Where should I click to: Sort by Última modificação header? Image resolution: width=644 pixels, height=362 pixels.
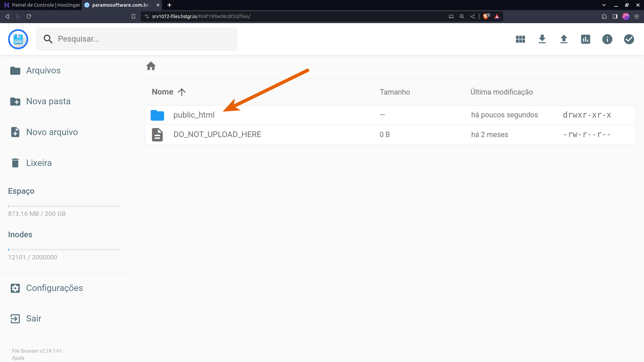point(501,92)
